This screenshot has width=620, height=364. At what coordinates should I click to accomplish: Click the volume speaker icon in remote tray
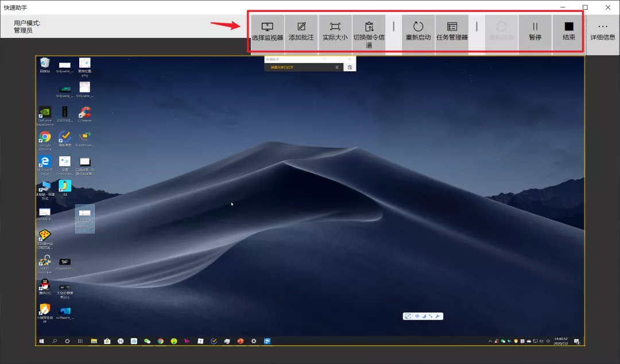pos(541,341)
